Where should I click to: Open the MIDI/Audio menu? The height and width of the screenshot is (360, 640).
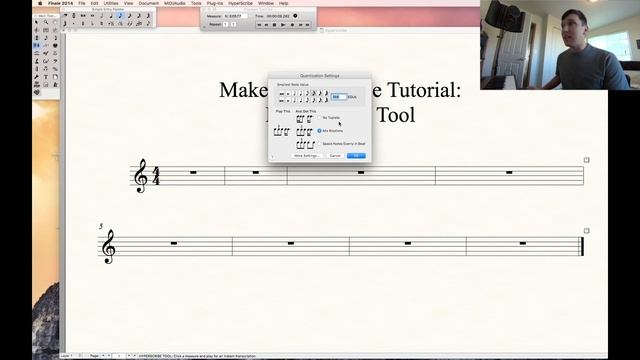pyautogui.click(x=175, y=3)
